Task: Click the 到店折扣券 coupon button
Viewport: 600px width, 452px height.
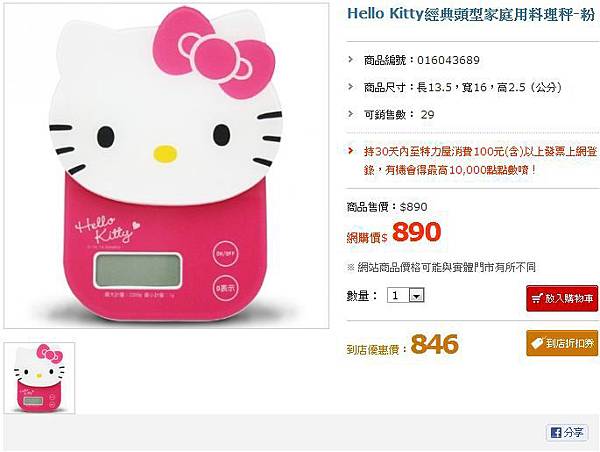Action: click(562, 343)
